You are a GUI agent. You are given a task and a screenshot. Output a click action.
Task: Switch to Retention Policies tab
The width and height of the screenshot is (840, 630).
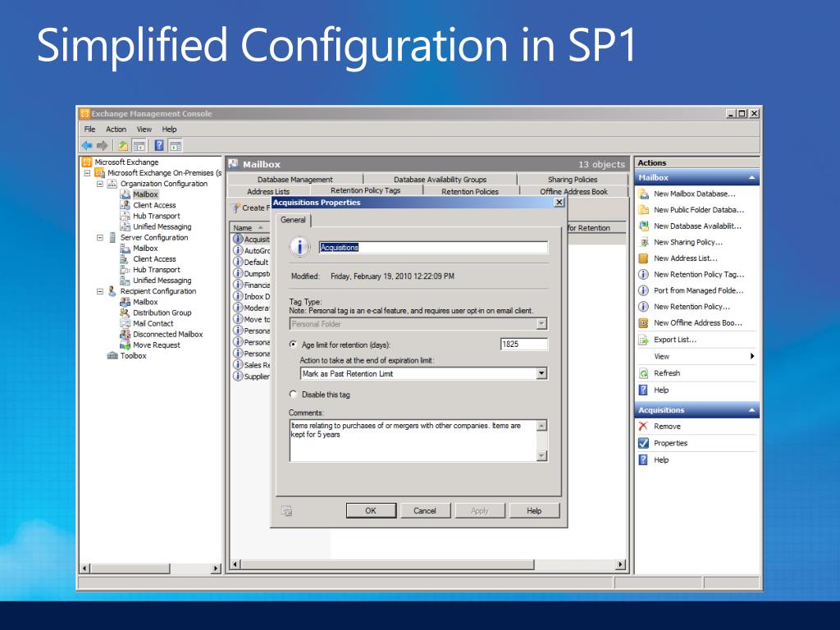click(x=470, y=191)
